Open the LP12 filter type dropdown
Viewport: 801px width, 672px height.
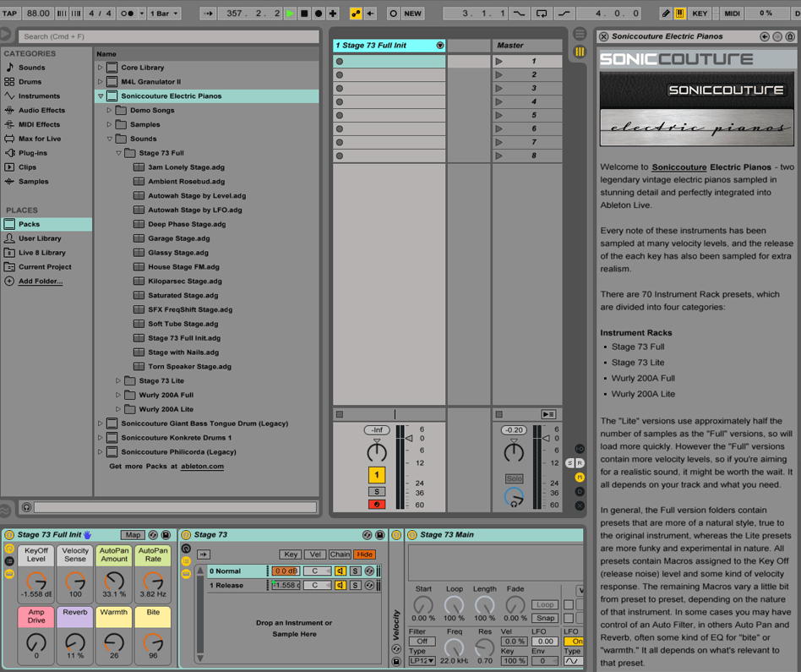422,661
